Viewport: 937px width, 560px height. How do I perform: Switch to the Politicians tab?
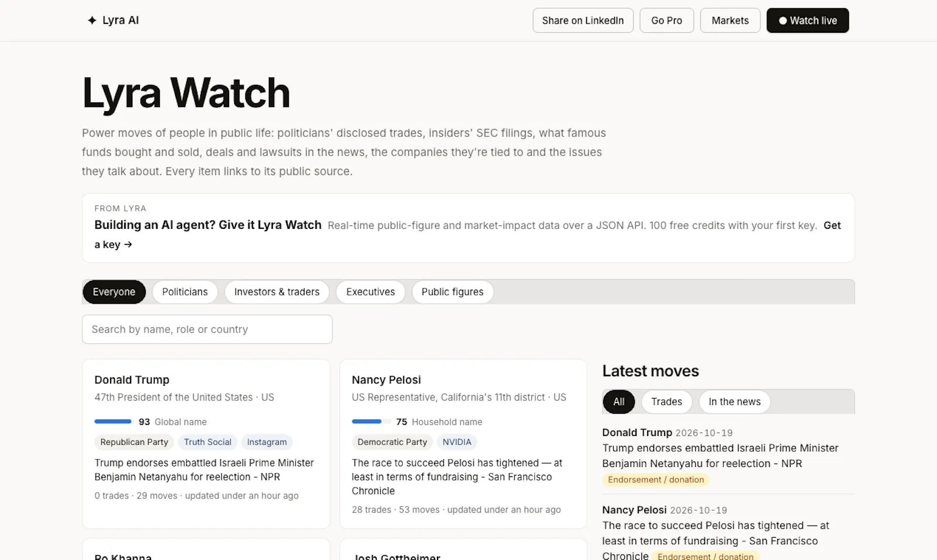(x=185, y=292)
